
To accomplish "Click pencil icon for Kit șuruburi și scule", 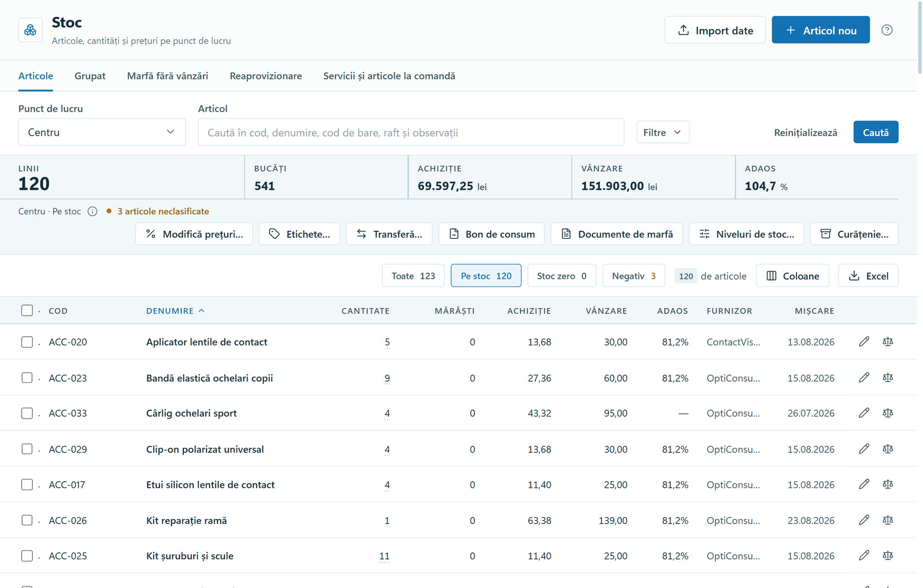I will click(x=864, y=556).
